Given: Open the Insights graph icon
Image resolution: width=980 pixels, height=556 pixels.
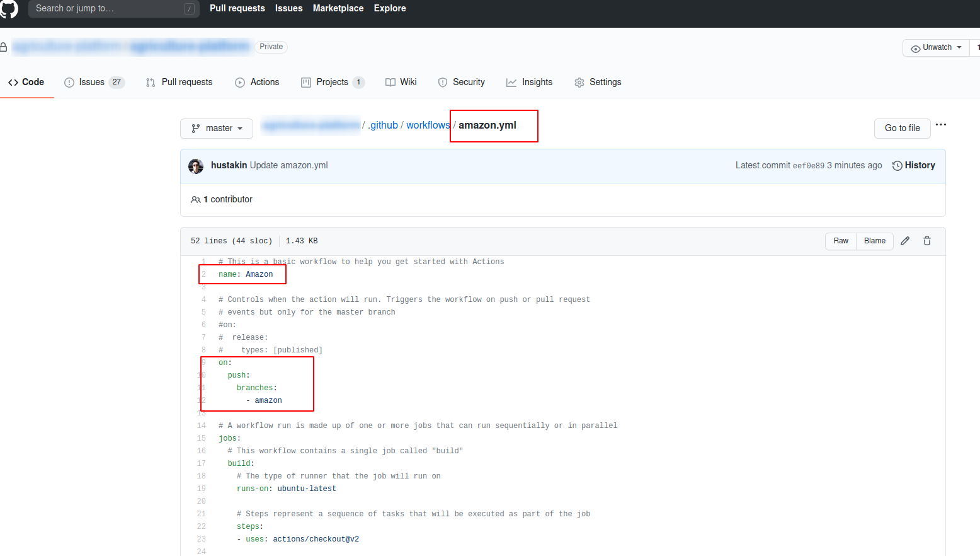Looking at the screenshot, I should tap(511, 82).
